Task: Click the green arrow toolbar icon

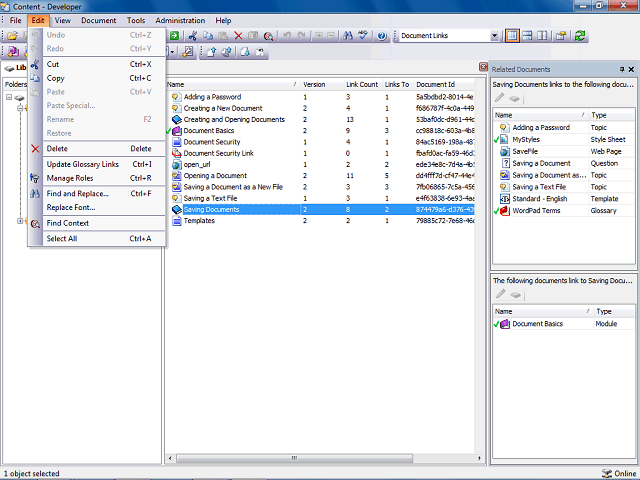Action: point(174,36)
